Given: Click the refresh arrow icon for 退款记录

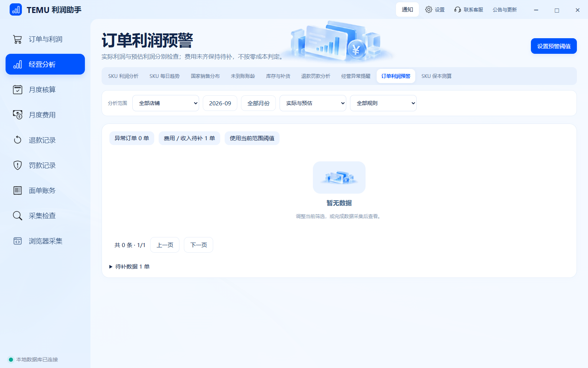Looking at the screenshot, I should point(17,140).
